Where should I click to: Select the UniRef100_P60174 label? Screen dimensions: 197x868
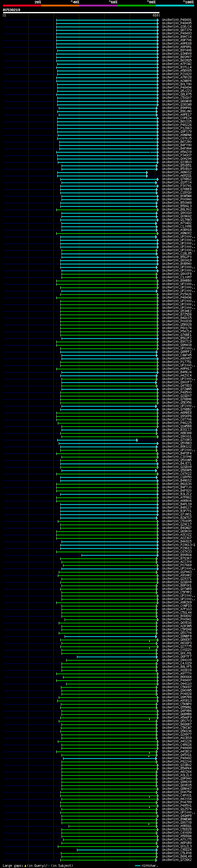click(x=177, y=328)
